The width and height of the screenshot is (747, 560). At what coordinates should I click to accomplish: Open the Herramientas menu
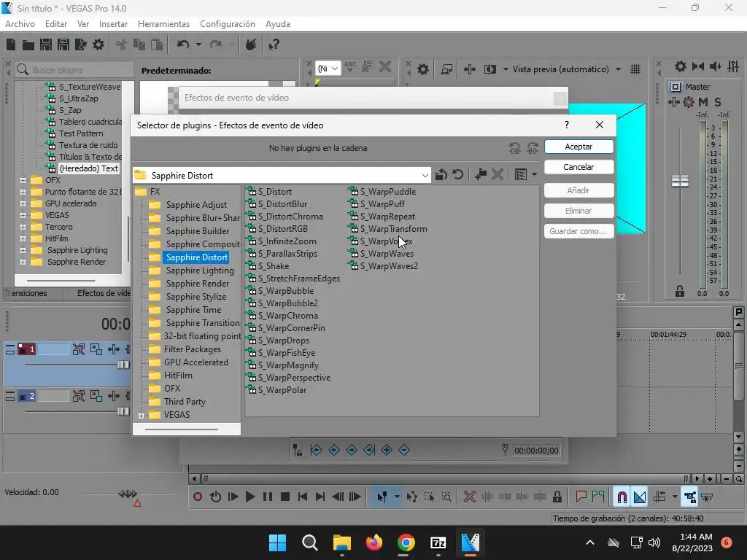pyautogui.click(x=163, y=24)
